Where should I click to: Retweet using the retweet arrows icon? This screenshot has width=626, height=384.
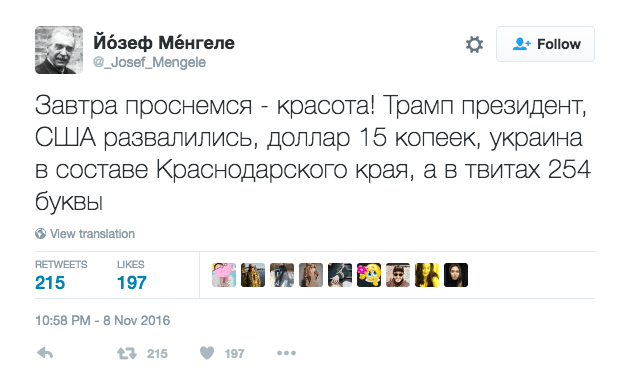pyautogui.click(x=127, y=353)
